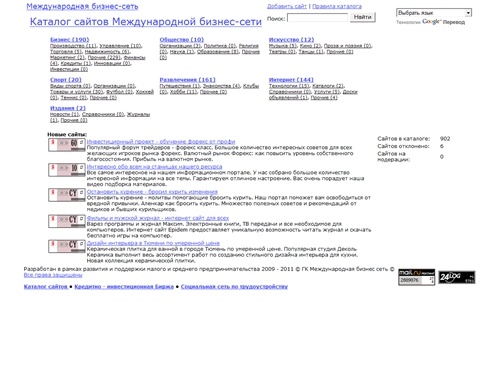Viewport: 500px width, 375px height.
Task: Select 'Каталоги (2)' subcategory
Action: (328, 86)
